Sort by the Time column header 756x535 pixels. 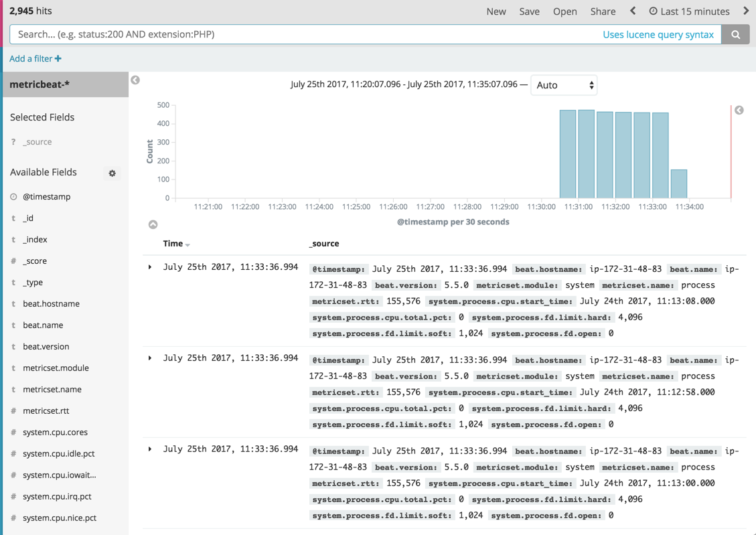[x=173, y=244]
